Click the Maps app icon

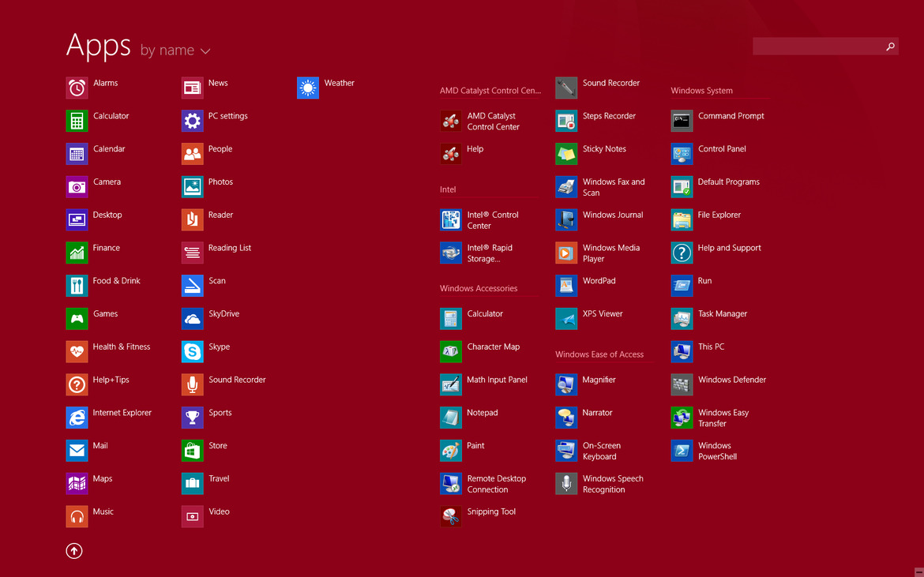[77, 483]
